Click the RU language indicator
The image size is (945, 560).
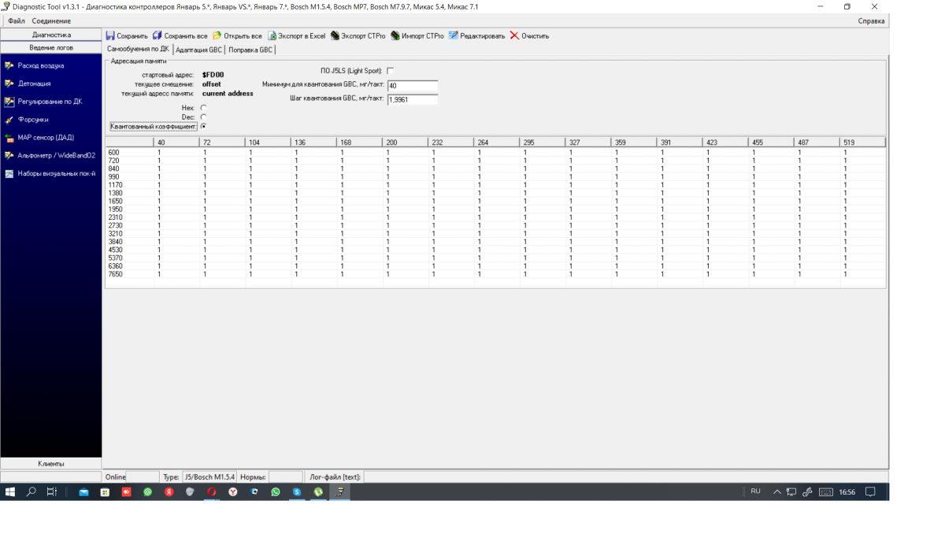click(x=755, y=491)
